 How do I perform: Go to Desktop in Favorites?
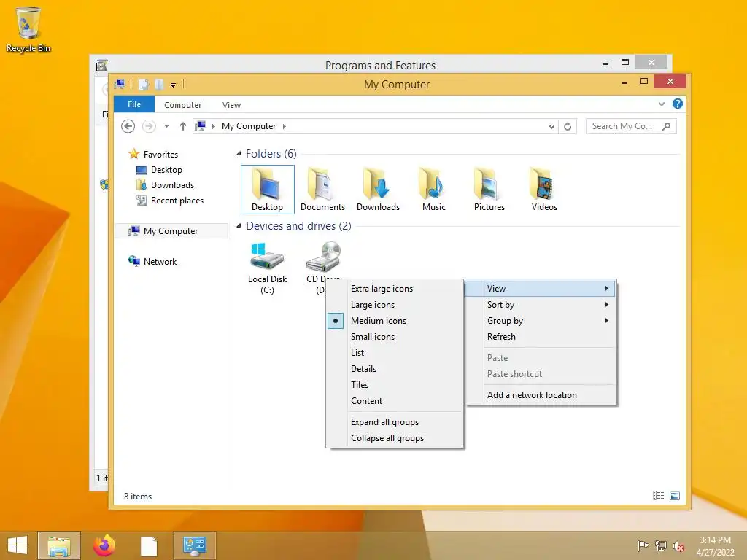[159, 170]
